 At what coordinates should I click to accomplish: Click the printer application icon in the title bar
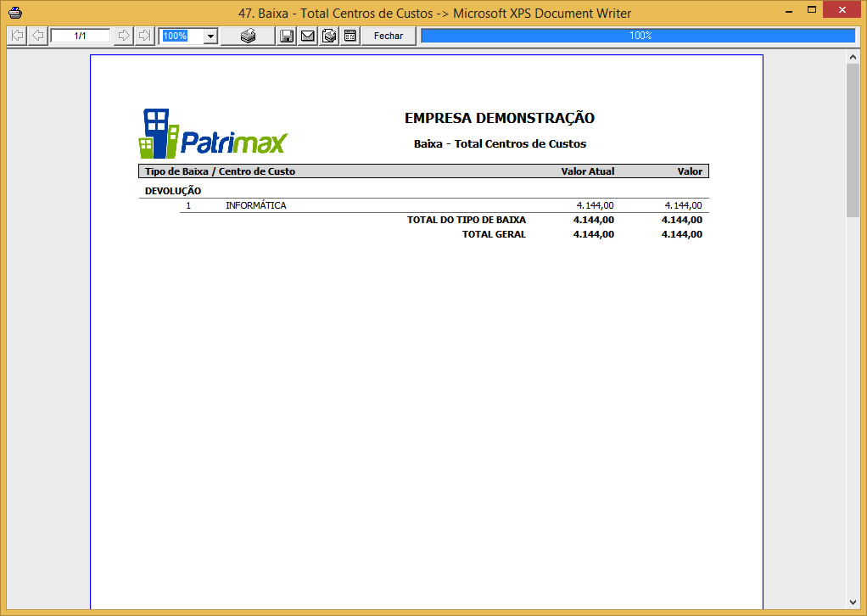coord(15,12)
